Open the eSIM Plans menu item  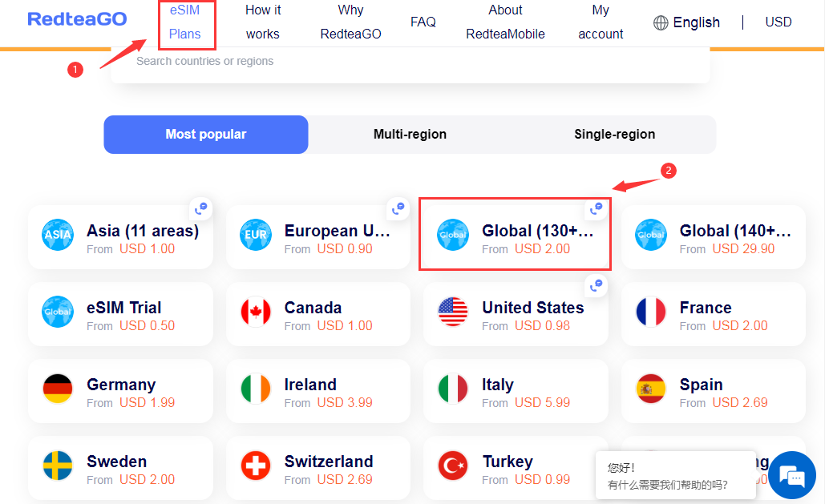coord(185,22)
